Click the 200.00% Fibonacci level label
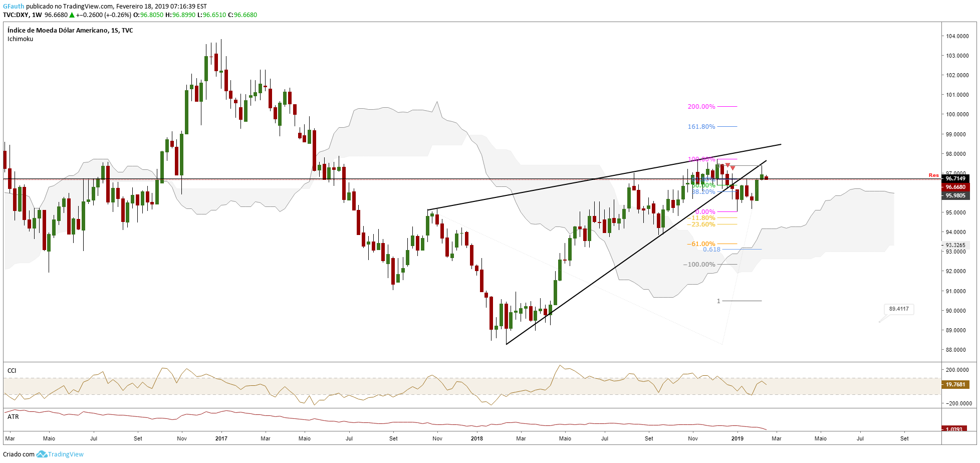This screenshot has height=463, width=980. pos(701,107)
